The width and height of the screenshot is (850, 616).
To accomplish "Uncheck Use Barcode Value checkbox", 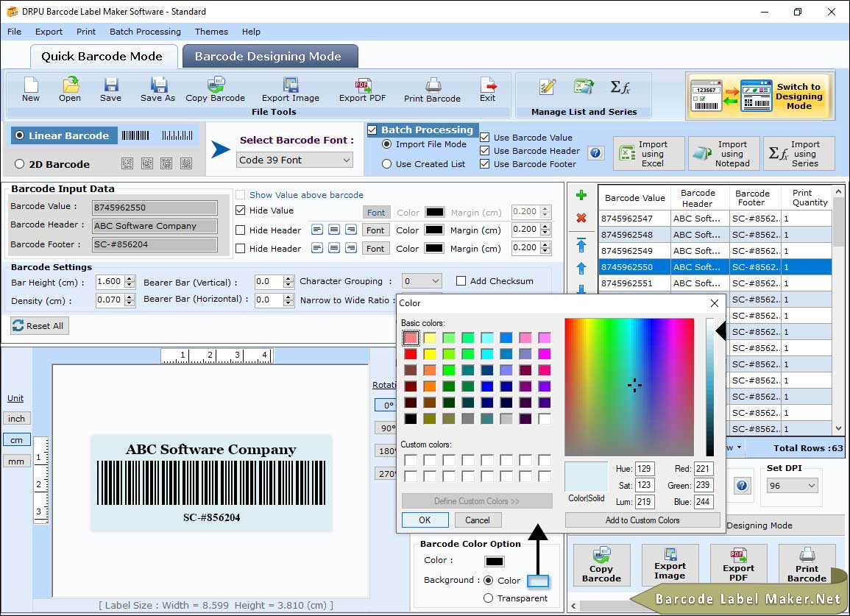I will click(x=485, y=137).
